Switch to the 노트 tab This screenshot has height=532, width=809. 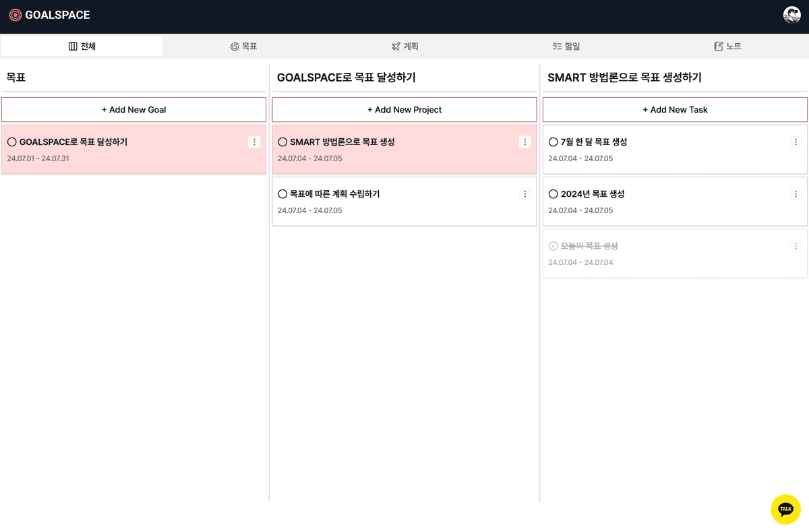click(727, 47)
